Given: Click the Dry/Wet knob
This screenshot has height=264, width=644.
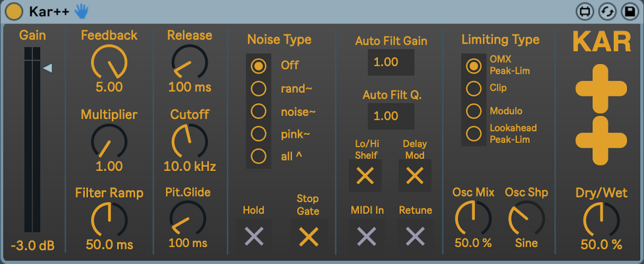Looking at the screenshot, I should [601, 220].
